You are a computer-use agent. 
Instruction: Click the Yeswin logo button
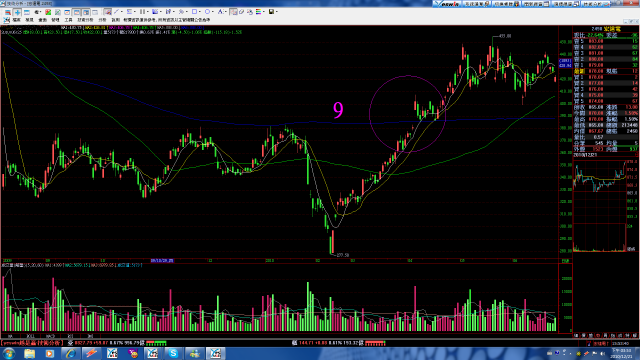point(447,4)
